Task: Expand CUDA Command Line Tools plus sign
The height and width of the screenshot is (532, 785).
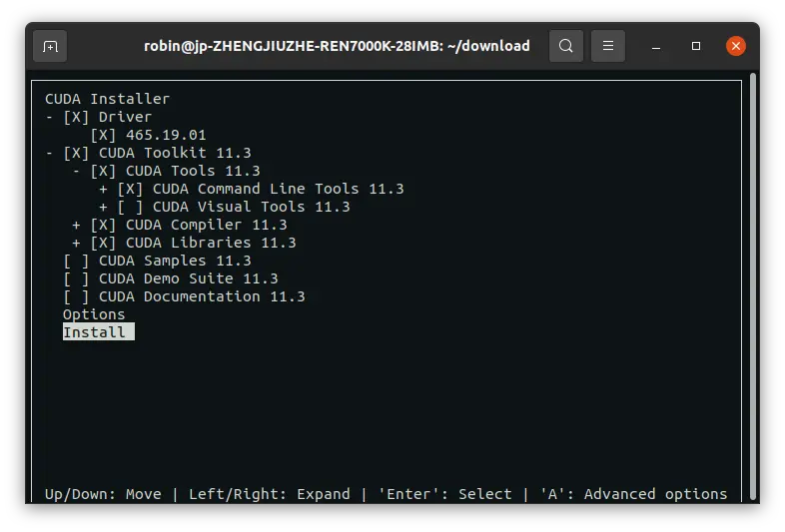Action: tap(103, 190)
